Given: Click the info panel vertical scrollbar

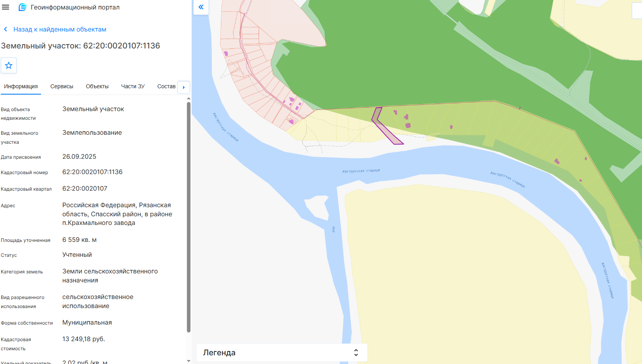Looking at the screenshot, I should tap(188, 217).
